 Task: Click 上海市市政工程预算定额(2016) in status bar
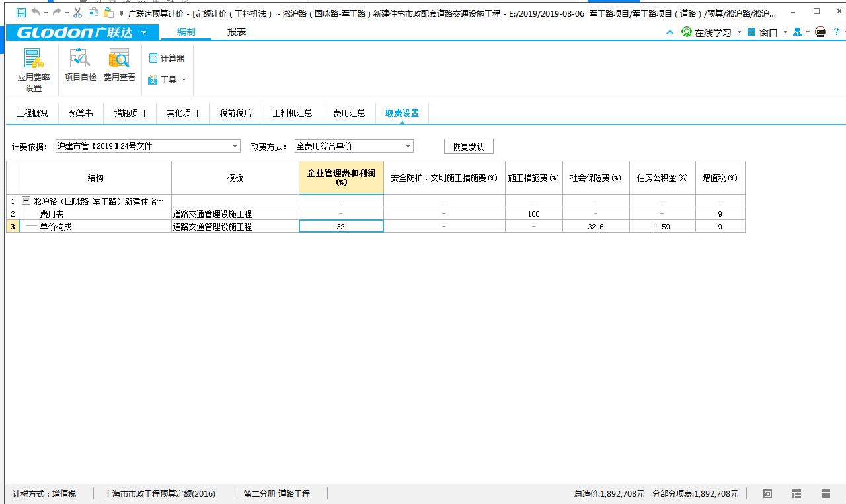160,493
